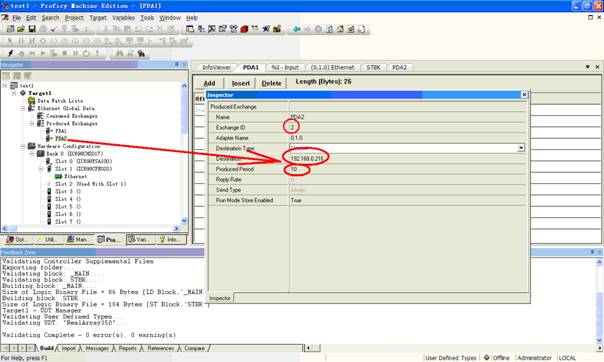Click the Navigator vertical scrollbar down arrow
This screenshot has height=362, width=604.
click(184, 221)
